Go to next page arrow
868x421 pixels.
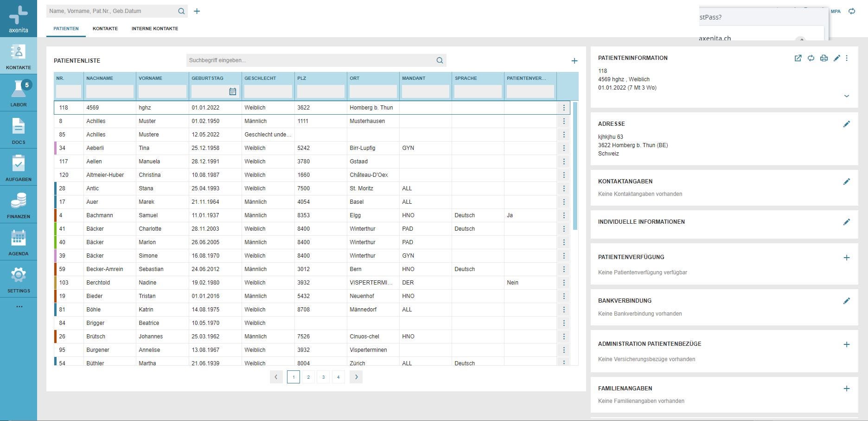(x=356, y=377)
